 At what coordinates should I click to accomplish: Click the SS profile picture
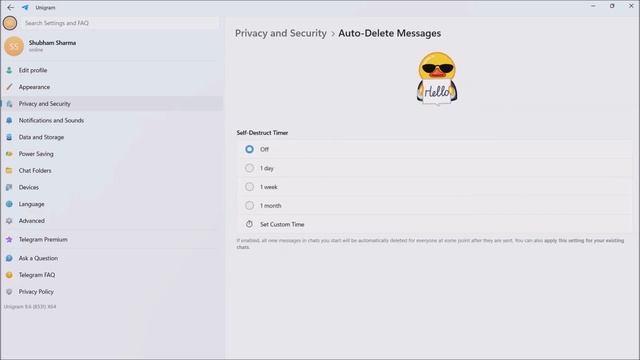point(14,46)
